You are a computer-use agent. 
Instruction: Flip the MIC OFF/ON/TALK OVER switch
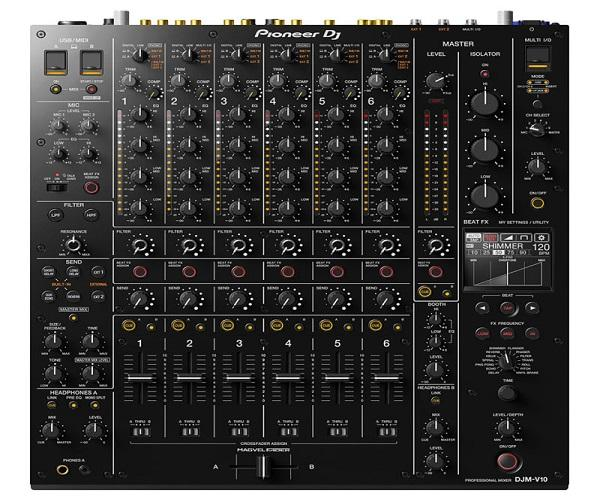57,187
